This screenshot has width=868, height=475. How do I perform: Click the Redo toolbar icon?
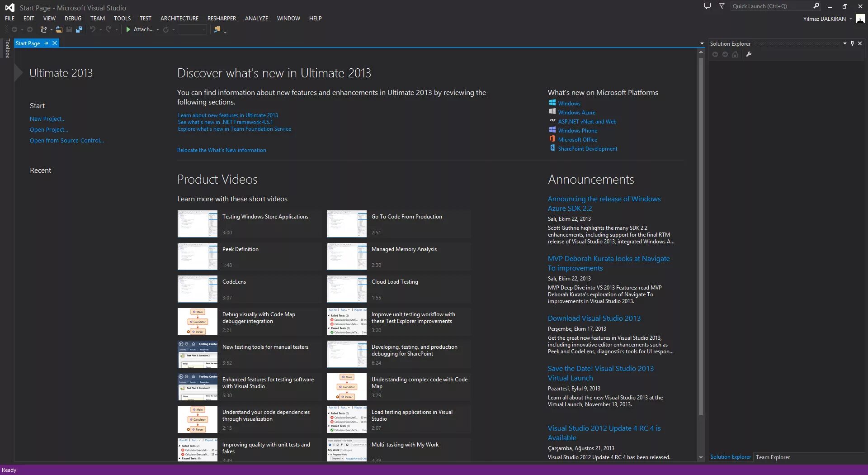tap(108, 29)
